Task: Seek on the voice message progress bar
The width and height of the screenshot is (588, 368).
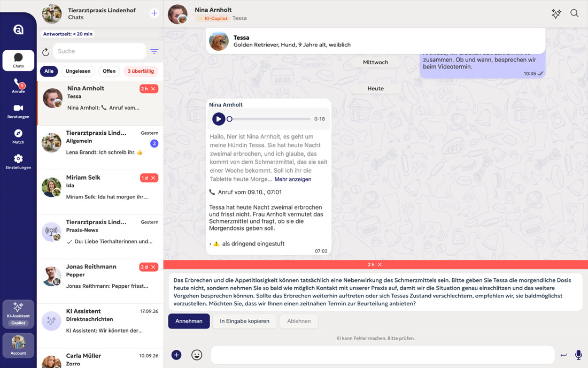Action: (x=269, y=119)
